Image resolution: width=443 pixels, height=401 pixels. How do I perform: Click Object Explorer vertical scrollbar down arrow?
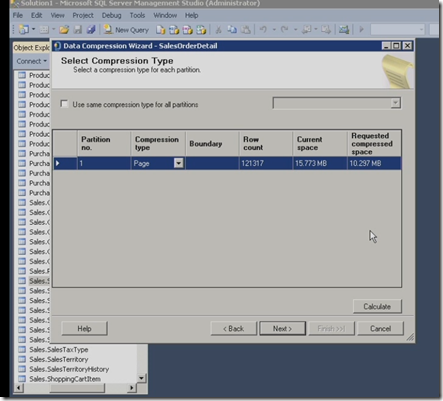click(x=142, y=378)
